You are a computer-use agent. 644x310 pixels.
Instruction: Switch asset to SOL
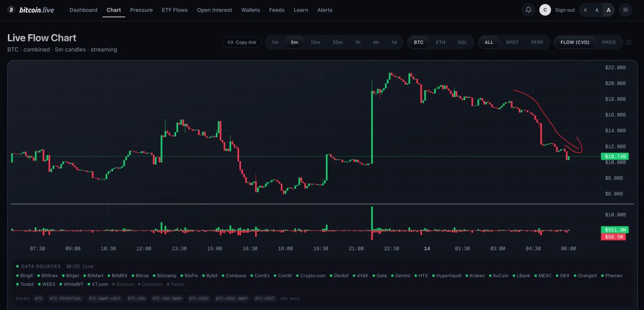(x=463, y=42)
